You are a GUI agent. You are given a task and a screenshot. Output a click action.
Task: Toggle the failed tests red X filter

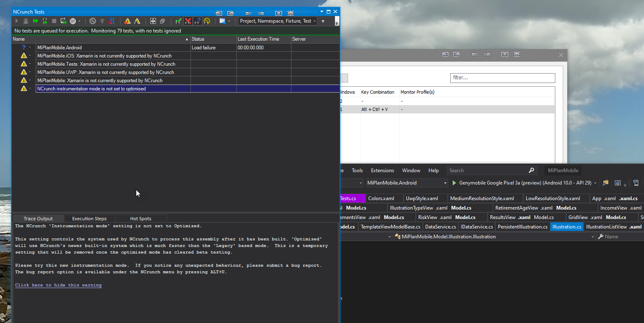[x=188, y=21]
